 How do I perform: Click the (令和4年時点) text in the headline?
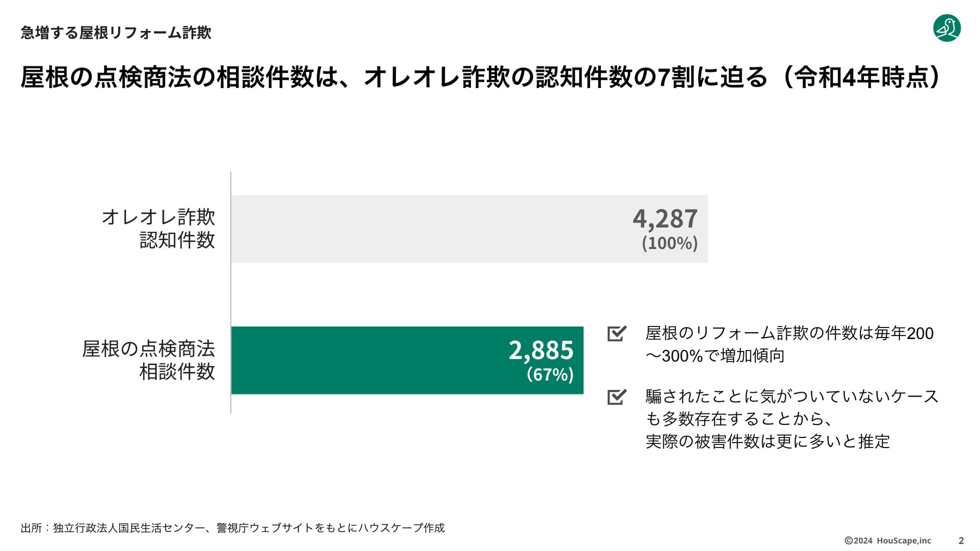pos(860,78)
